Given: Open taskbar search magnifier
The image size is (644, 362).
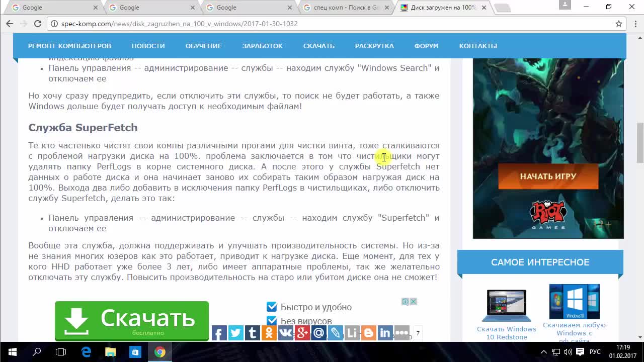Looking at the screenshot, I should (36, 352).
